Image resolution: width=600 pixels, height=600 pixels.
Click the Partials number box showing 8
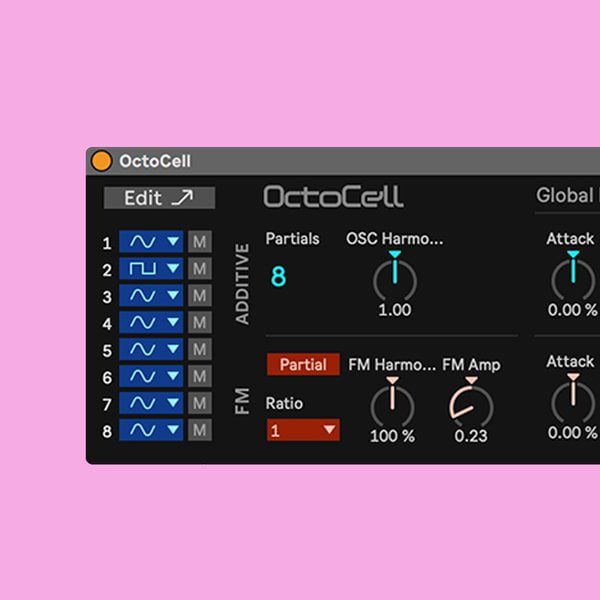click(x=279, y=276)
